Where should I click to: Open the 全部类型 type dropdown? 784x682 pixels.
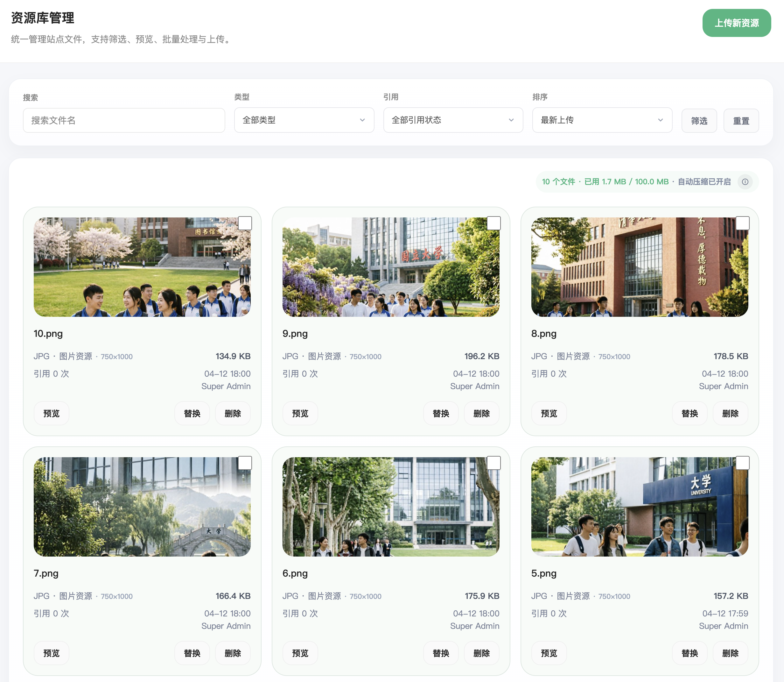tap(304, 120)
